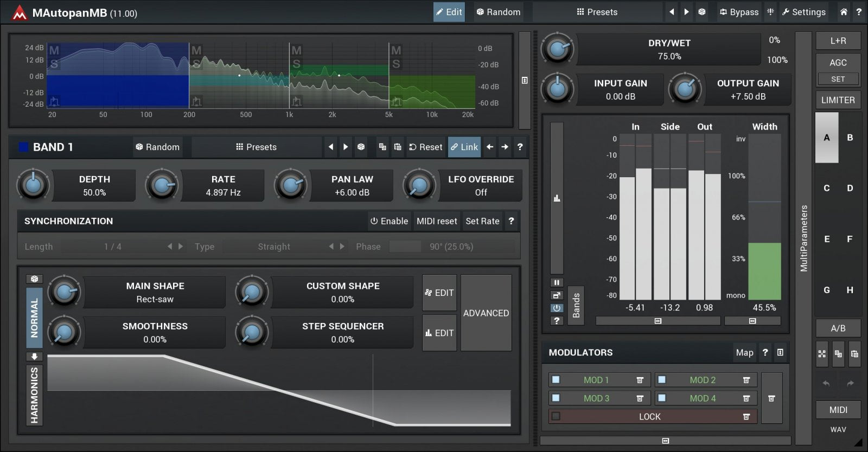Randomize main shape with dice icon
This screenshot has height=452, width=868.
(x=34, y=279)
